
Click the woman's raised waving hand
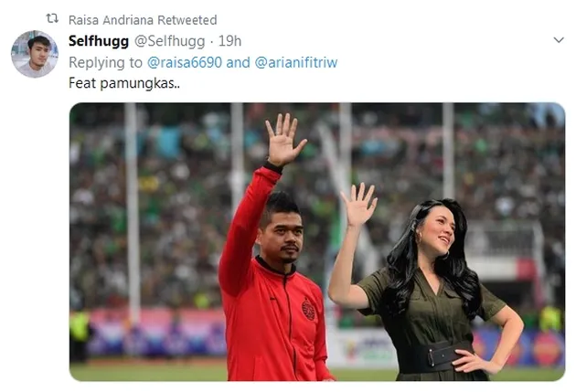click(x=359, y=205)
